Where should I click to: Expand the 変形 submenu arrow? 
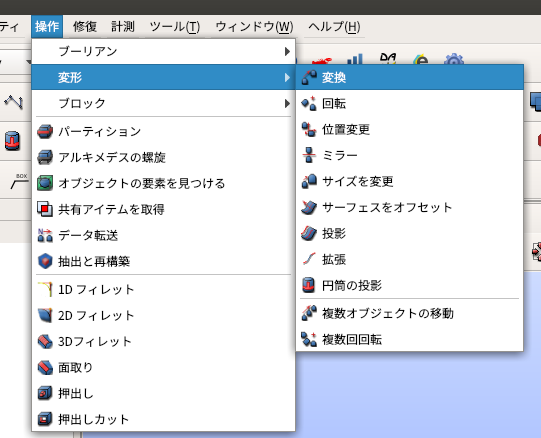pyautogui.click(x=287, y=78)
